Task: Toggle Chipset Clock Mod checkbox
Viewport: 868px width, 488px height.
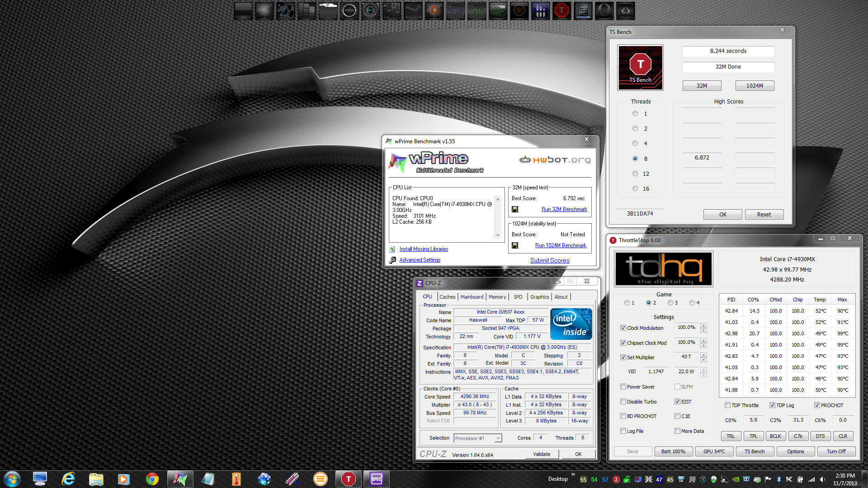Action: click(623, 343)
